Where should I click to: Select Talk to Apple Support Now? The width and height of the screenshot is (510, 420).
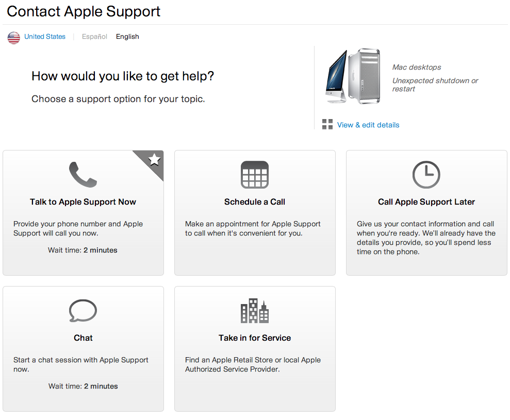pyautogui.click(x=83, y=202)
